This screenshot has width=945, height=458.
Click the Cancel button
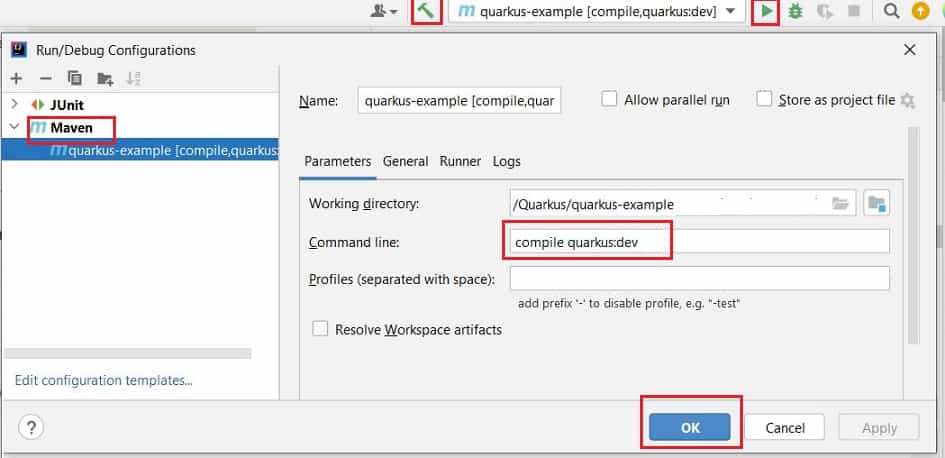pyautogui.click(x=785, y=428)
